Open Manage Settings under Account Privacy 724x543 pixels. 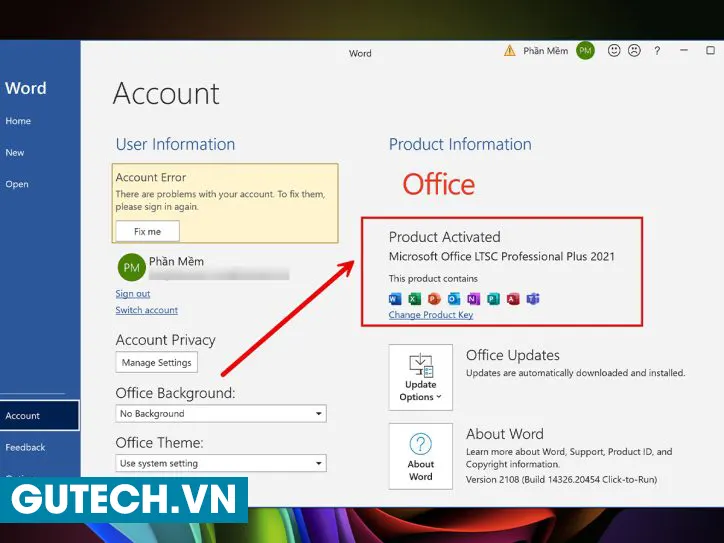pyautogui.click(x=157, y=362)
